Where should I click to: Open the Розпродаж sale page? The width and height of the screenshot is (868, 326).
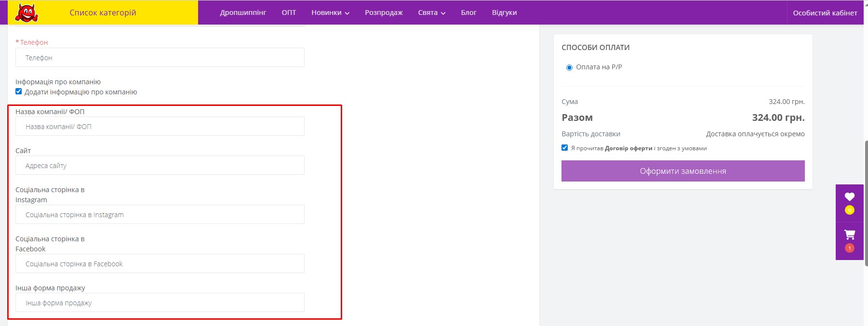click(x=384, y=13)
